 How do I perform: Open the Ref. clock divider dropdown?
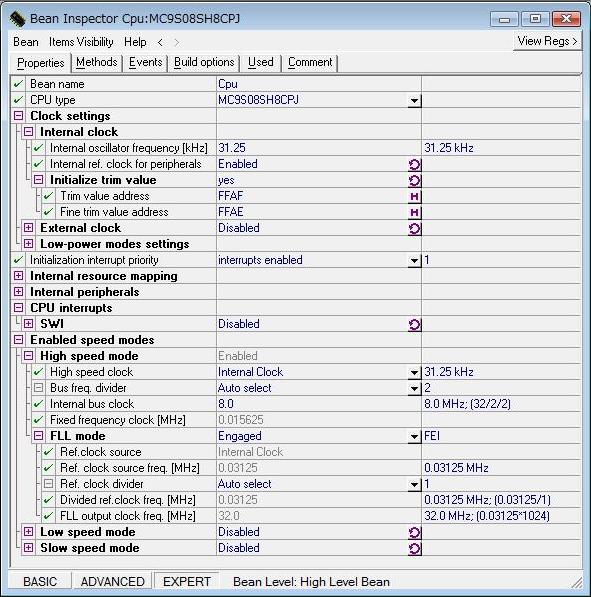(414, 485)
